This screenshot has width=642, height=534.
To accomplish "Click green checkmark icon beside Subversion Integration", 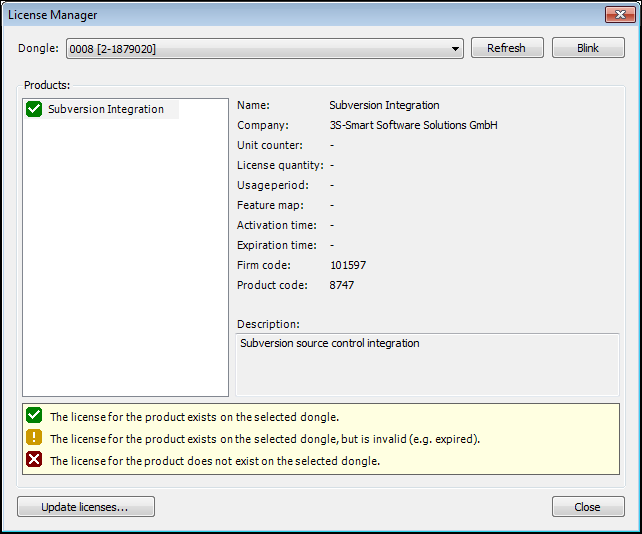I will (34, 109).
